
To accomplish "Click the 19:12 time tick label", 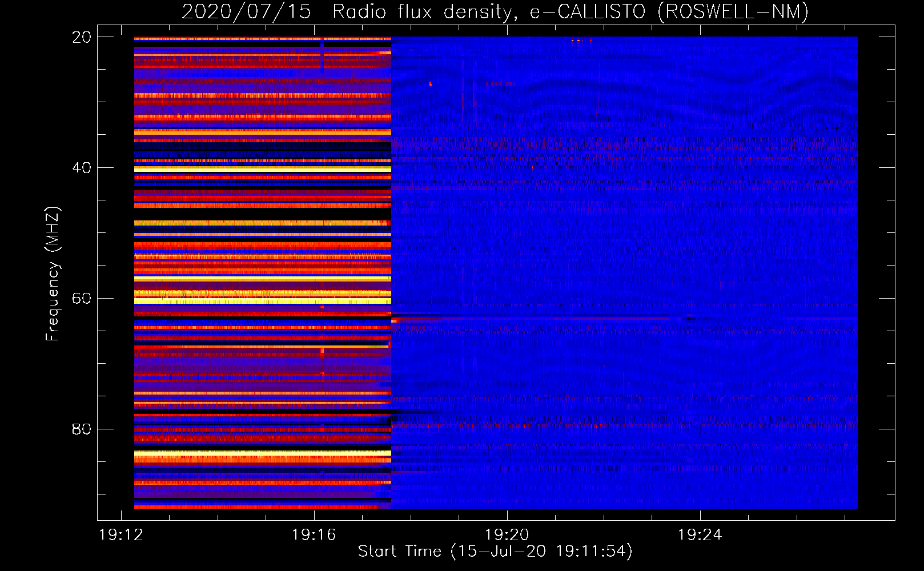I will (x=121, y=535).
